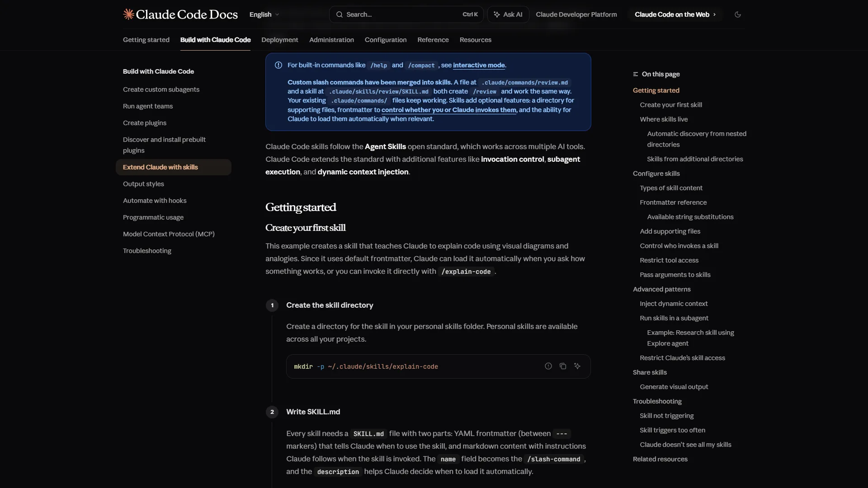Switch to the Getting started tab

(146, 40)
